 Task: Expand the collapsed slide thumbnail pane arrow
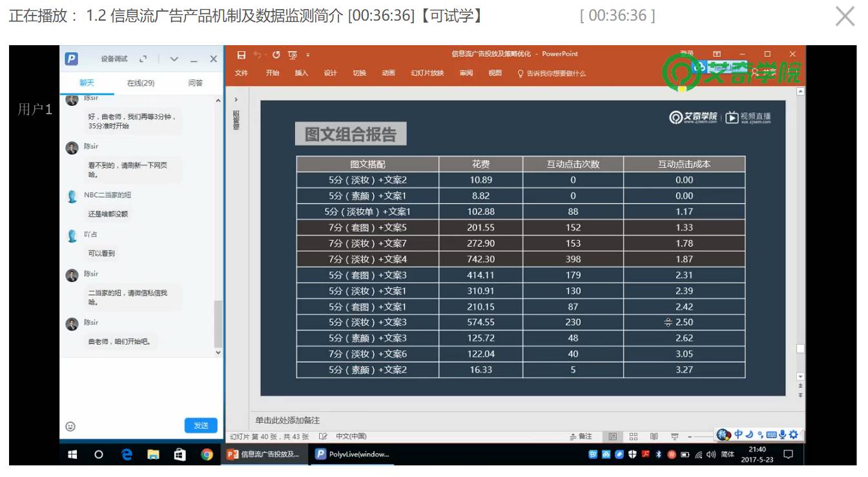(236, 99)
